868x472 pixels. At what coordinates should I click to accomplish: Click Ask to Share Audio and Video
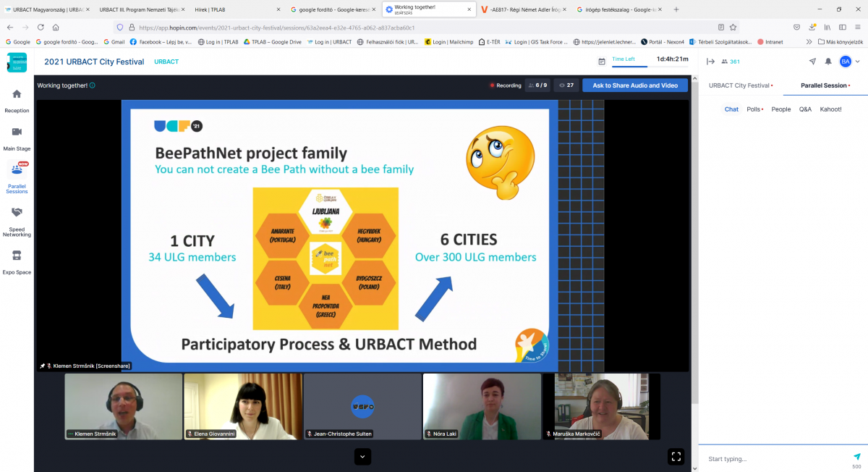[x=635, y=85]
